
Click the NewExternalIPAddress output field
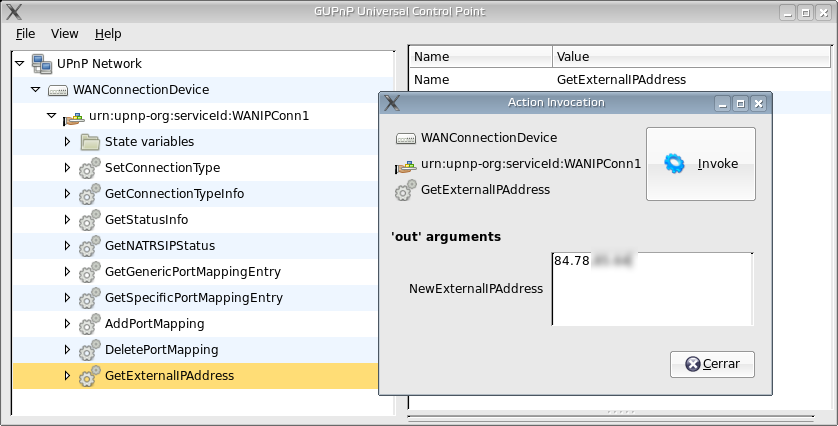tap(653, 289)
